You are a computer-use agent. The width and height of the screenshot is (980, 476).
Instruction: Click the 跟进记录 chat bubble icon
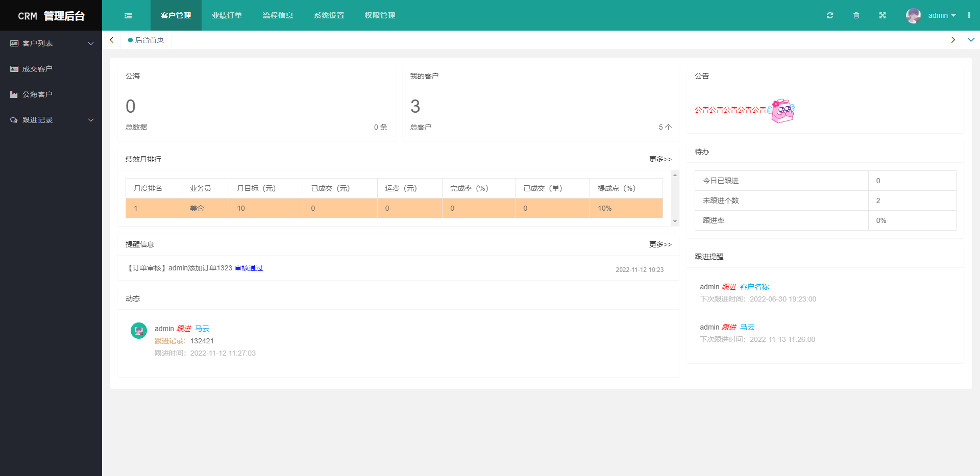pyautogui.click(x=14, y=120)
